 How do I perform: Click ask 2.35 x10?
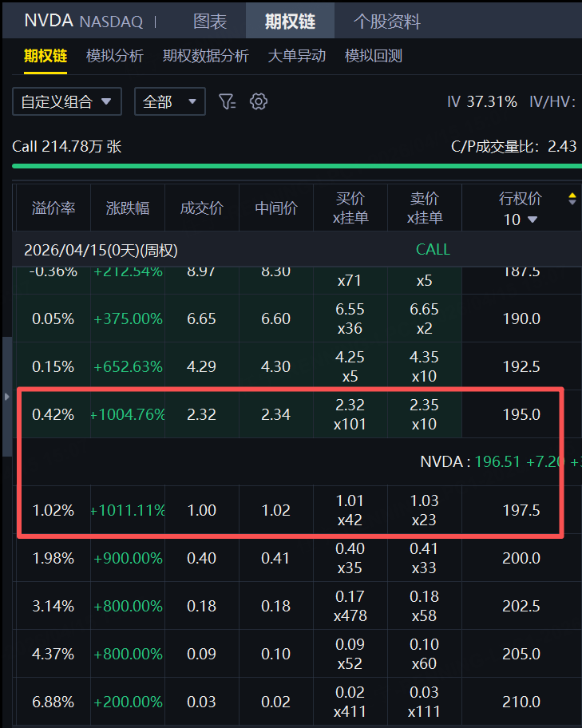(x=424, y=414)
